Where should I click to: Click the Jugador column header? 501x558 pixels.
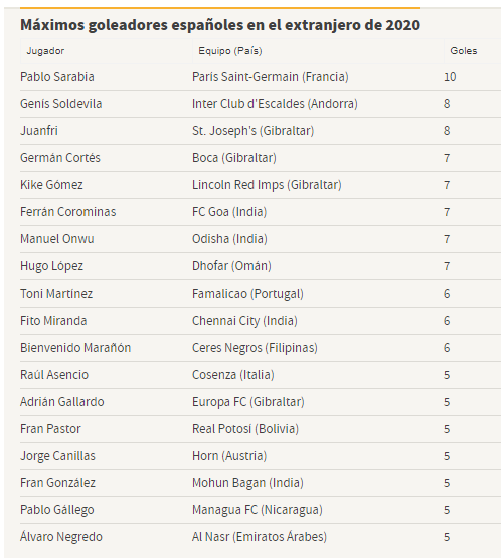tap(45, 51)
